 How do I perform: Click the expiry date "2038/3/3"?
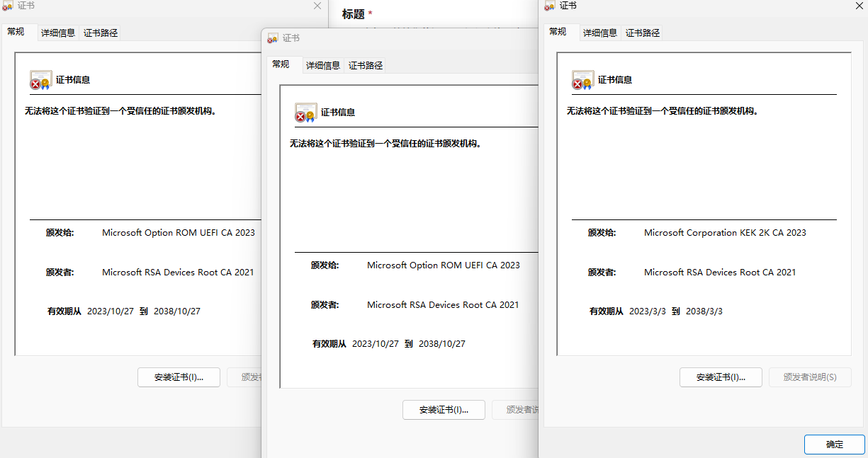click(x=704, y=311)
